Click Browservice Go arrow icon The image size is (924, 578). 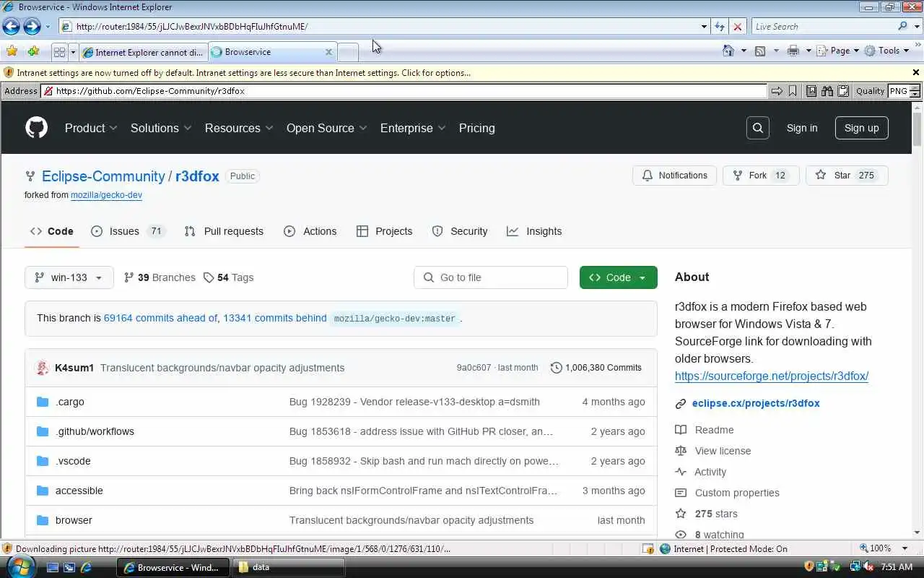click(x=777, y=91)
